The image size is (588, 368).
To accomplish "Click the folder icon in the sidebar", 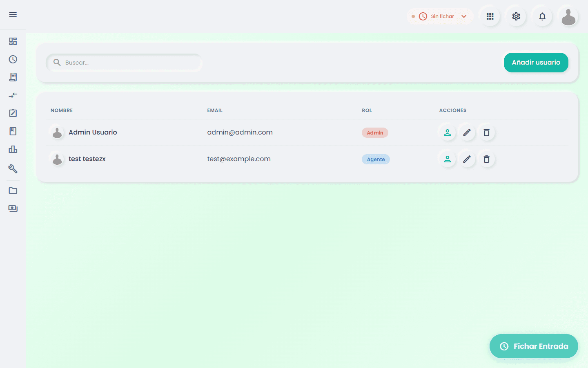I will [x=13, y=191].
